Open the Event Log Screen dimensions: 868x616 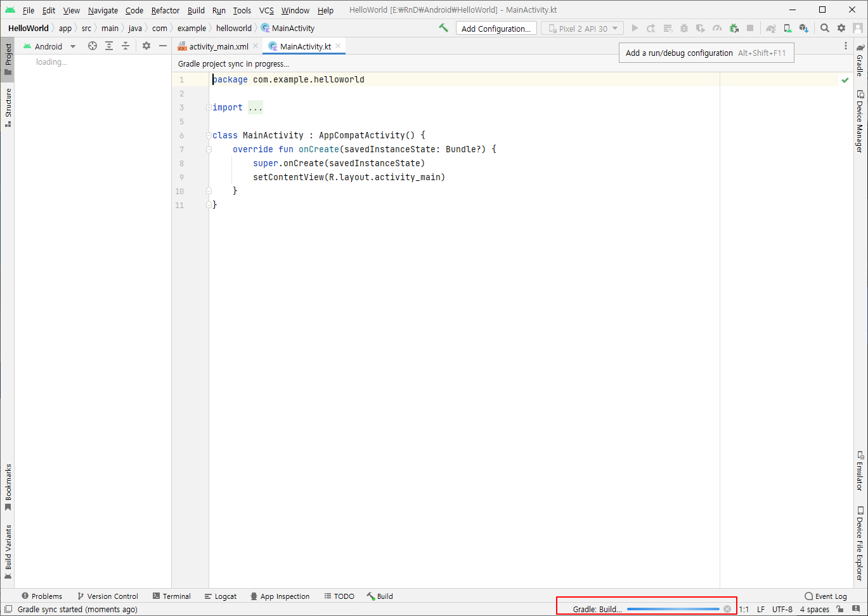[x=826, y=596]
